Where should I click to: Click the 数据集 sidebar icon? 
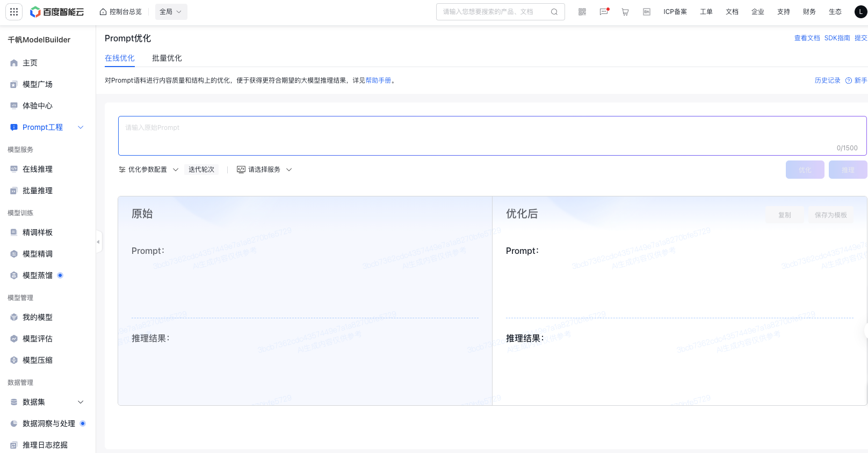pos(14,402)
